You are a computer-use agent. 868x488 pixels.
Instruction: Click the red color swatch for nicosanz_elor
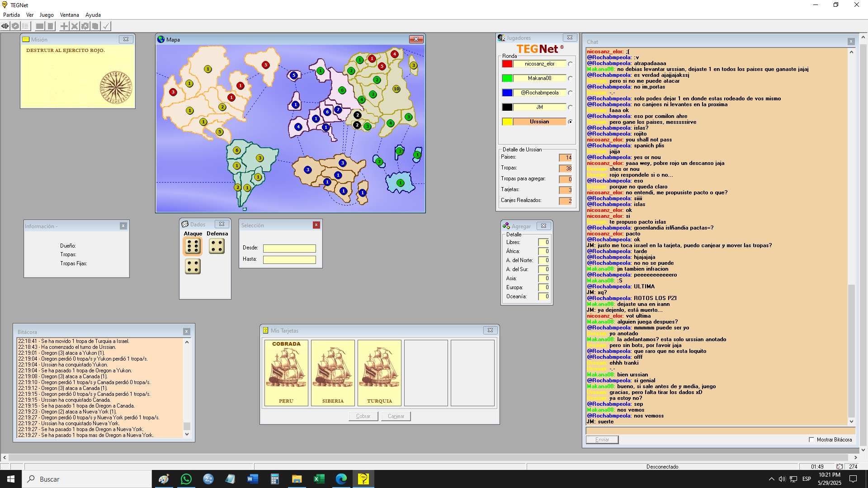coord(507,64)
